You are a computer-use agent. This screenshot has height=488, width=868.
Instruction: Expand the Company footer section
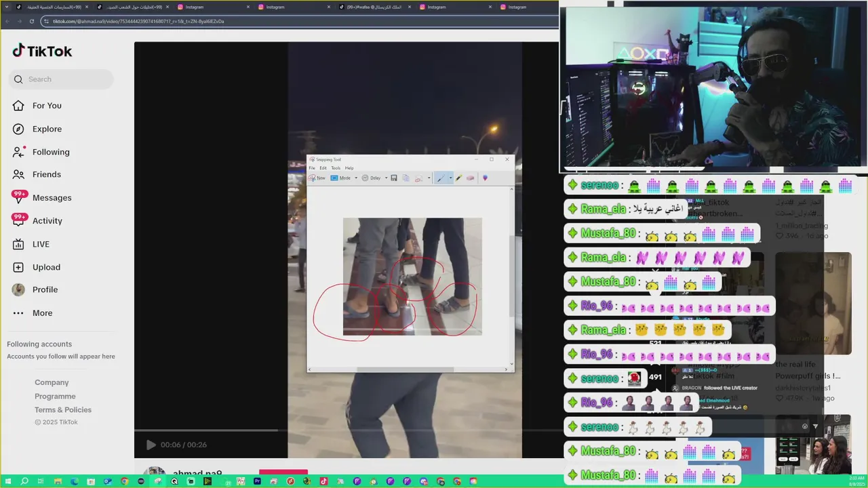[52, 382]
